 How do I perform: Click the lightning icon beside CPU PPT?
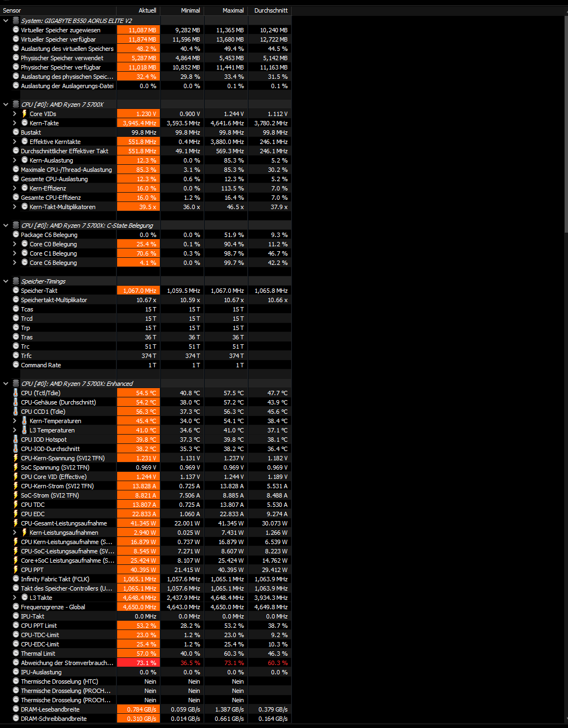coord(16,569)
